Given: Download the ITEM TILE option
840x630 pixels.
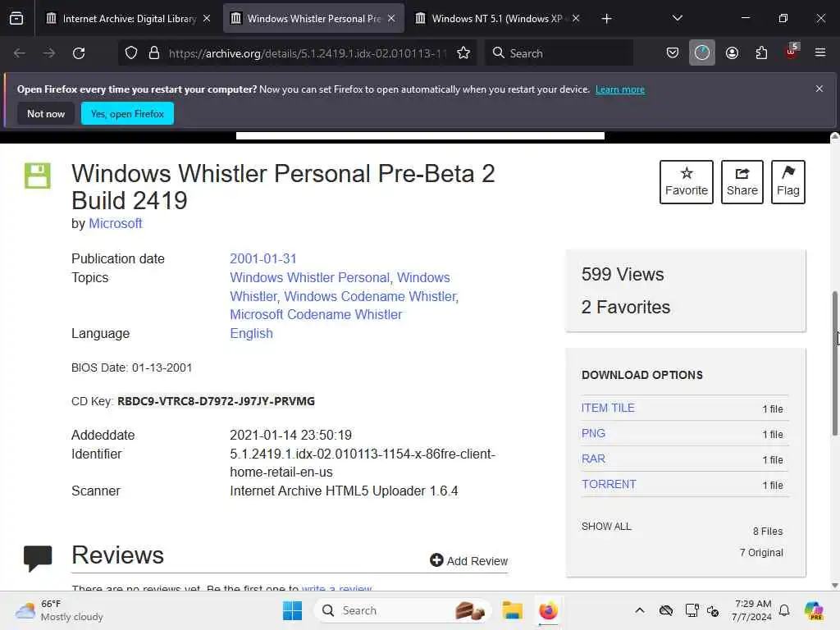Looking at the screenshot, I should (x=608, y=408).
